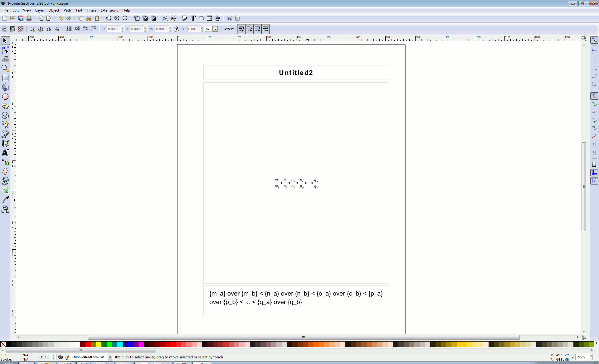Toggle current layer visibility eye

(x=61, y=357)
